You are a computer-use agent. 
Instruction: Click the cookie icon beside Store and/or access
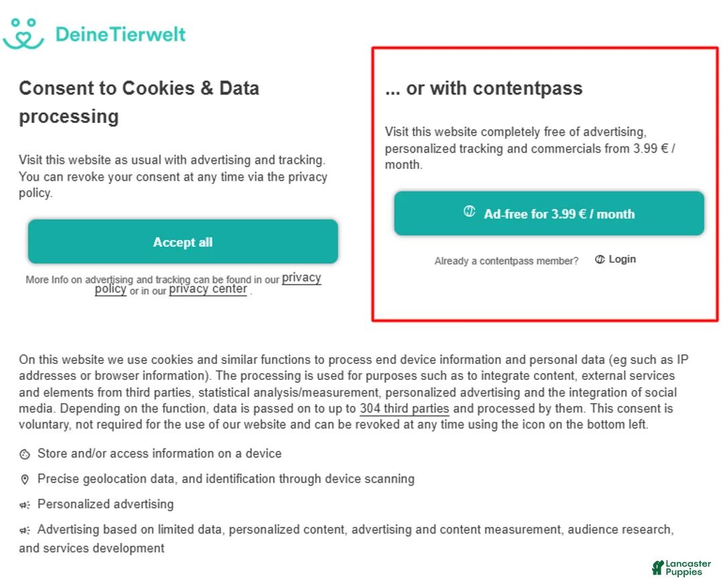(x=25, y=455)
